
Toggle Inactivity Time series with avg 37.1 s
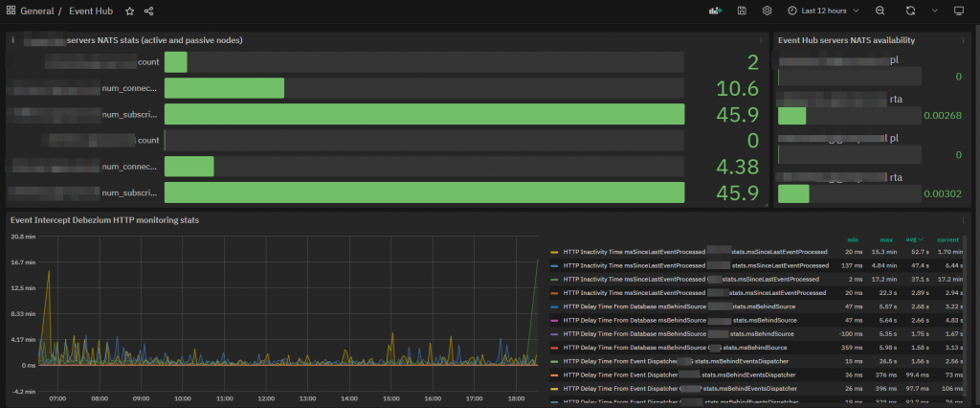point(691,279)
